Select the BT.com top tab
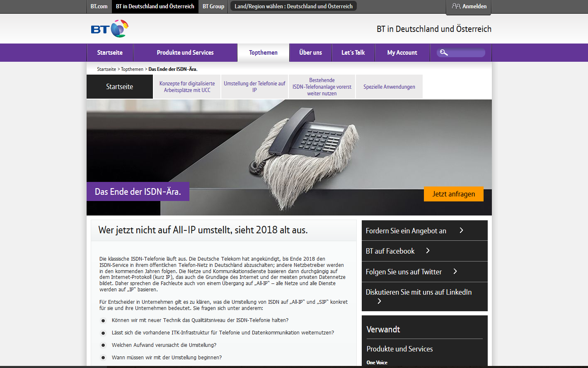The width and height of the screenshot is (588, 368). [99, 7]
